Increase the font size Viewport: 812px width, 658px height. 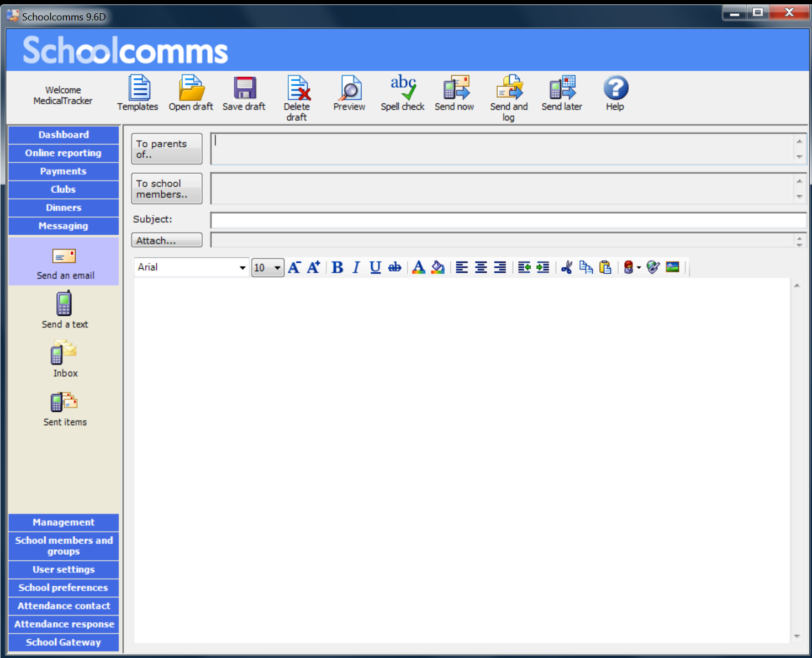pos(313,268)
